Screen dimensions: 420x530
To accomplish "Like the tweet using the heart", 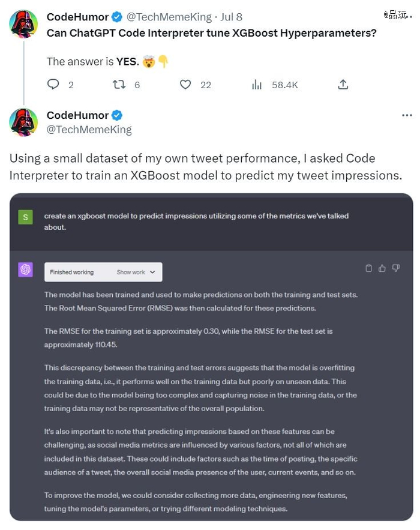I will click(x=185, y=85).
